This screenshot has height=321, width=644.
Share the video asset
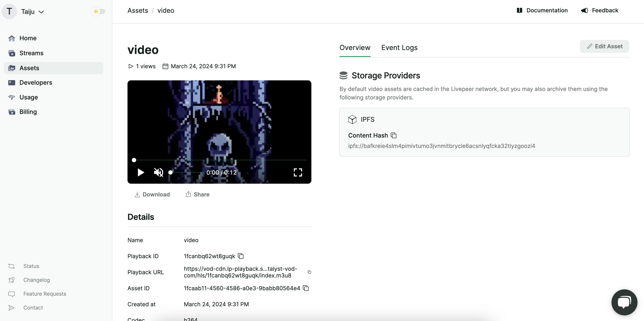198,194
